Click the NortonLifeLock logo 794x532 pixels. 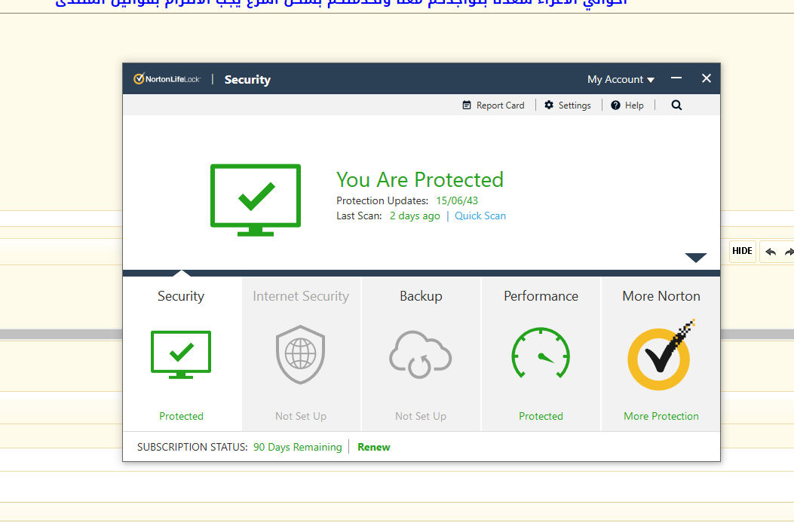click(x=167, y=79)
